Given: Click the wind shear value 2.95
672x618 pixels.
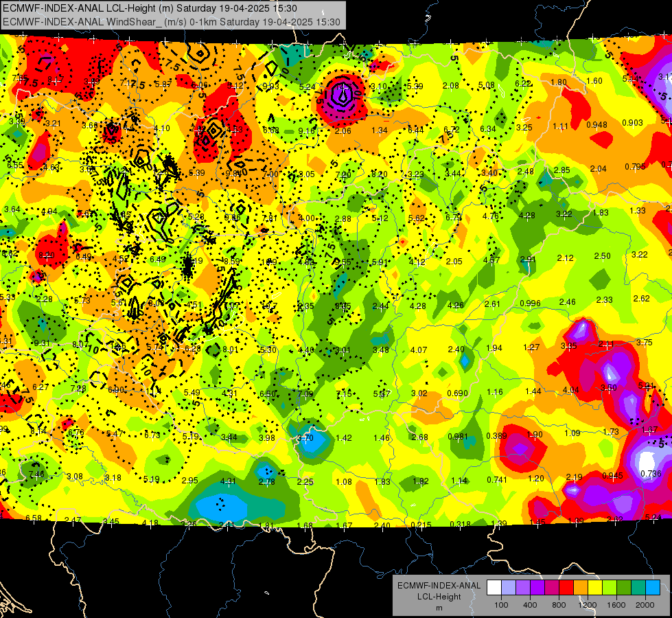Looking at the screenshot, I should 190,481.
